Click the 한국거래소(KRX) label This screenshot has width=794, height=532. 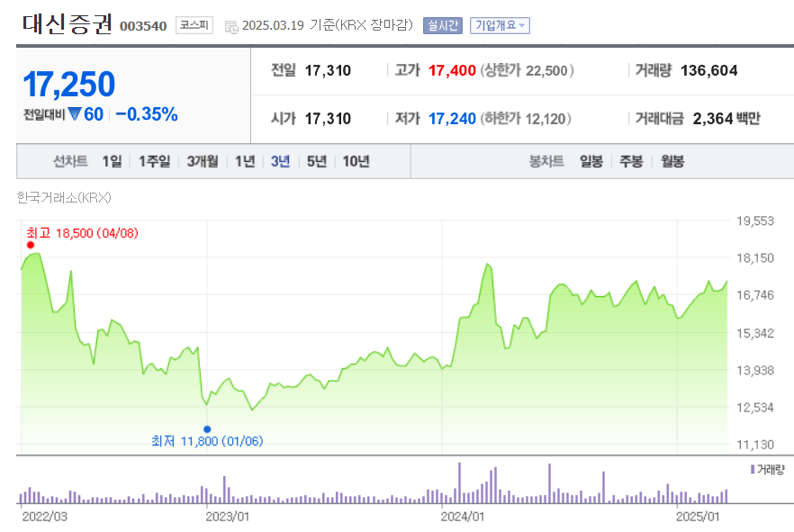[64, 197]
